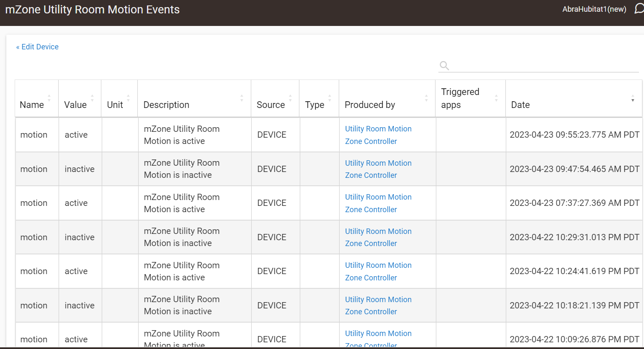This screenshot has width=644, height=349.
Task: Click the Date column descending sort arrow
Action: point(633,100)
